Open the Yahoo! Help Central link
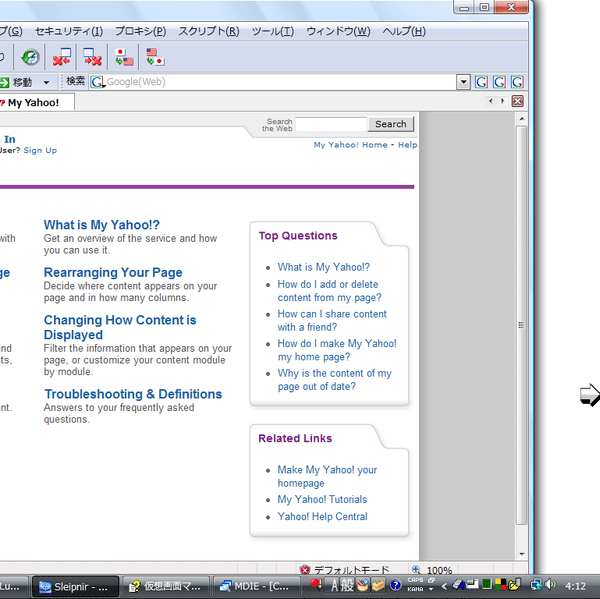This screenshot has width=600, height=599. coord(323,516)
